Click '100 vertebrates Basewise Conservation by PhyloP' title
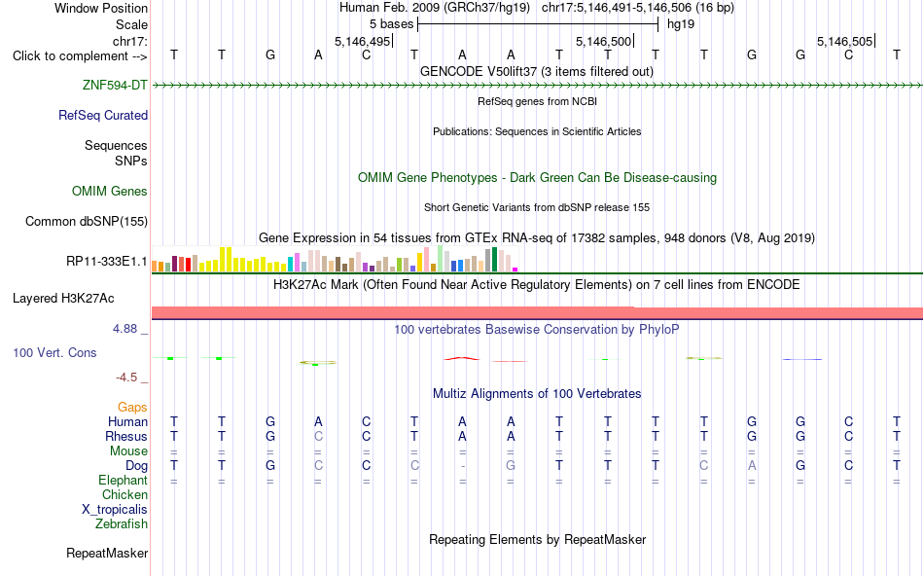The height and width of the screenshot is (576, 924). click(537, 330)
